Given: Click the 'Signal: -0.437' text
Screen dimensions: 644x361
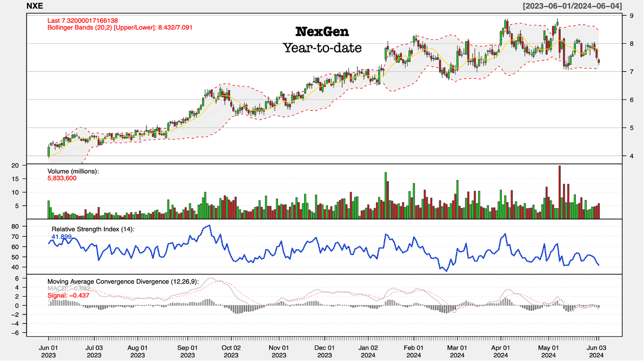Looking at the screenshot, I should 68,296.
